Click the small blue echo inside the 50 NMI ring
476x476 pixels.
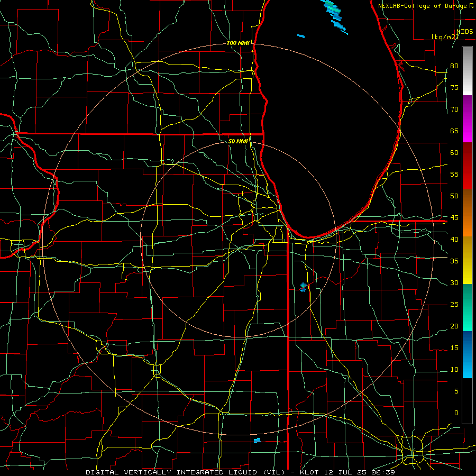click(303, 287)
